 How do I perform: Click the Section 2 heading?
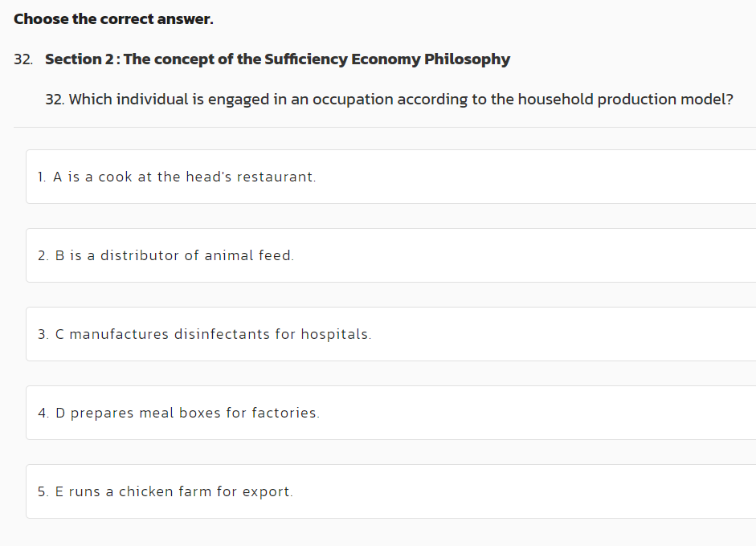coord(277,59)
